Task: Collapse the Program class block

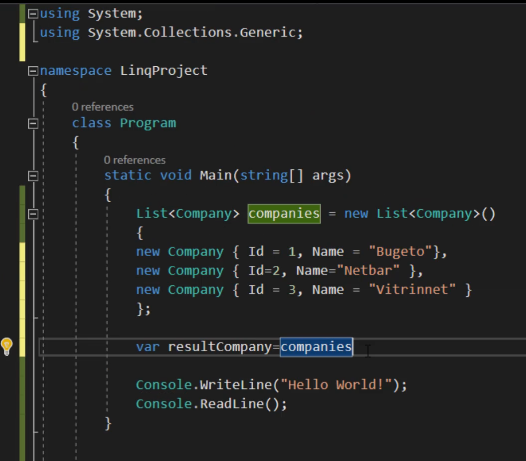Action: [x=33, y=123]
